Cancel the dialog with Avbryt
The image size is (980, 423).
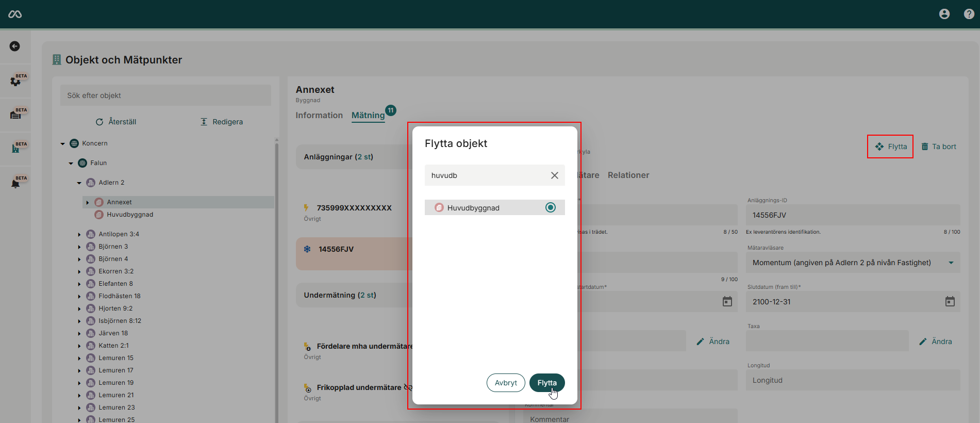coord(505,383)
